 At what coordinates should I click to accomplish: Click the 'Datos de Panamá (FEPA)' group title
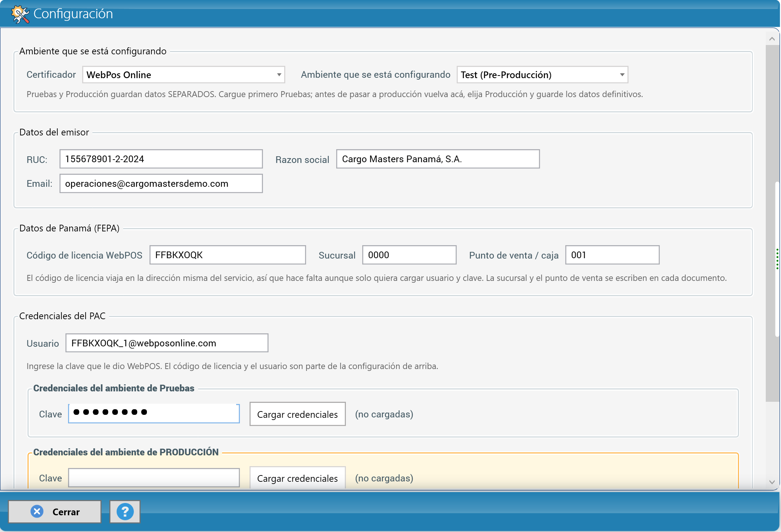[70, 228]
